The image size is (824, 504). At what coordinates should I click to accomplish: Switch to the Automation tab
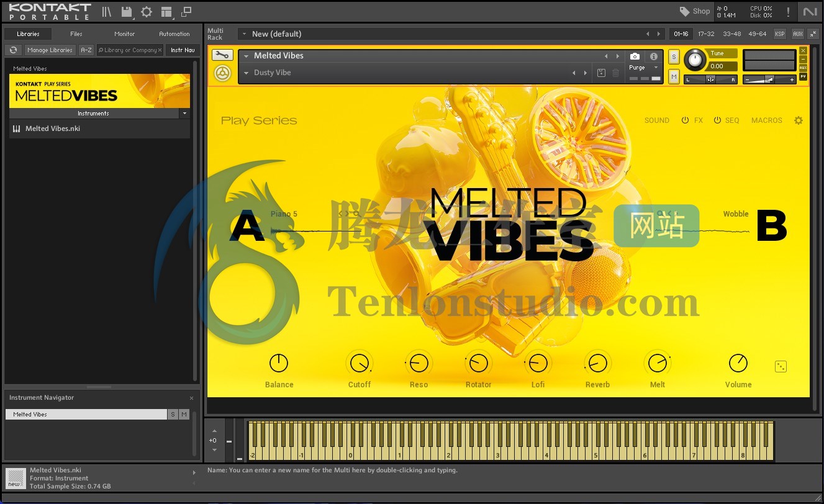[174, 34]
